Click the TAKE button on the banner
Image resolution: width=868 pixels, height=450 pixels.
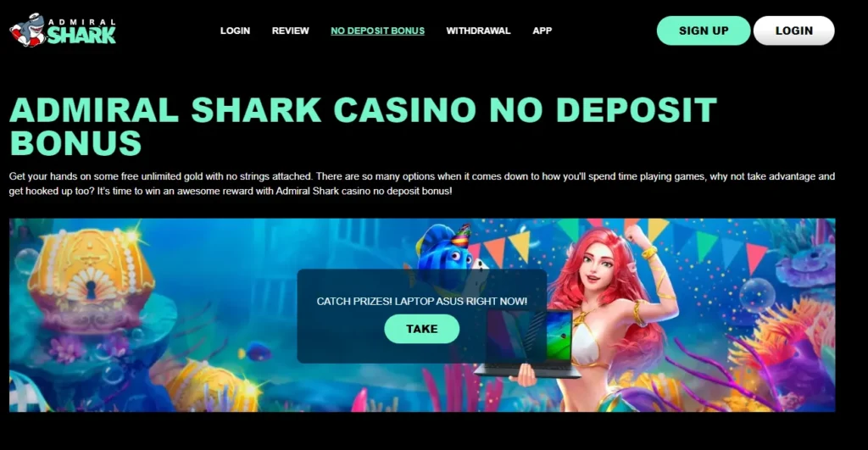(422, 329)
